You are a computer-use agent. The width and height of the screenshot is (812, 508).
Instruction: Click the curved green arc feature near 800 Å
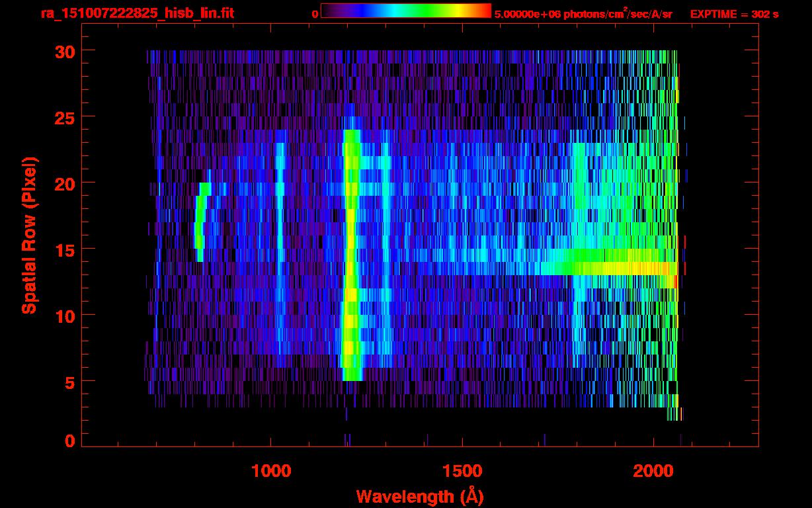click(x=202, y=222)
